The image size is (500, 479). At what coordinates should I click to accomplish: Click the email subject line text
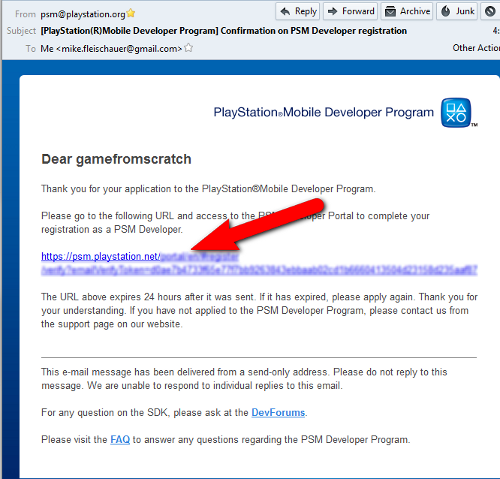(224, 31)
